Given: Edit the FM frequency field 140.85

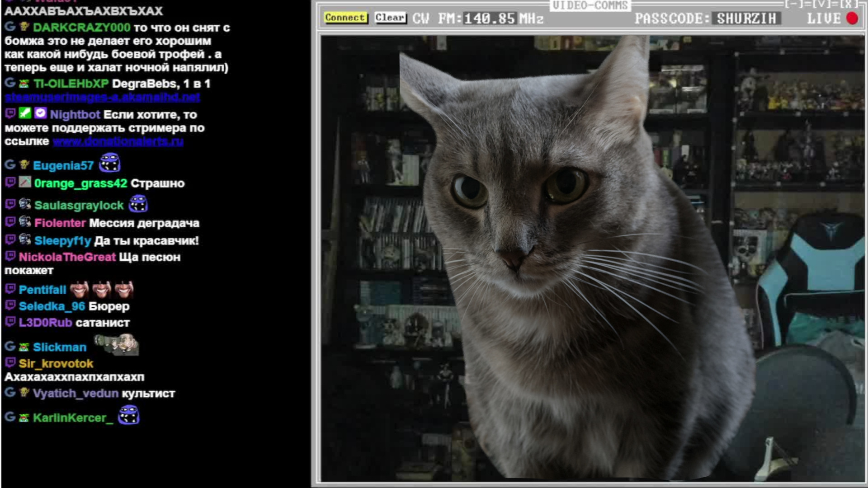Looking at the screenshot, I should 490,19.
